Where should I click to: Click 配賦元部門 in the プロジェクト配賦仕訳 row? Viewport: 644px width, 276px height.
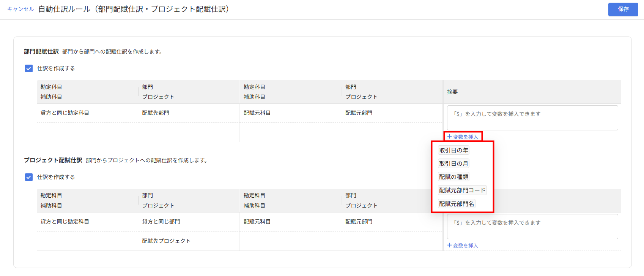[x=359, y=222]
